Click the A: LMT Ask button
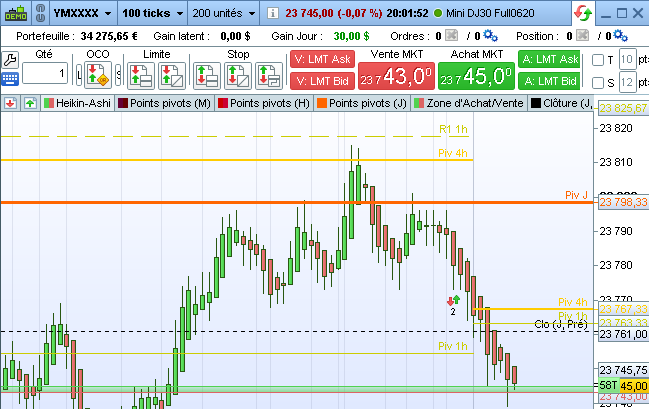This screenshot has height=409, width=649. [x=550, y=59]
